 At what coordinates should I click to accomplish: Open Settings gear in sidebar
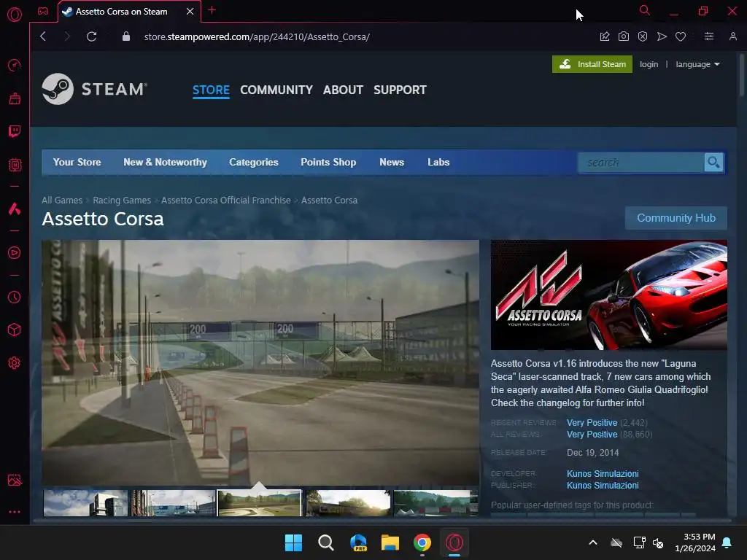15,363
